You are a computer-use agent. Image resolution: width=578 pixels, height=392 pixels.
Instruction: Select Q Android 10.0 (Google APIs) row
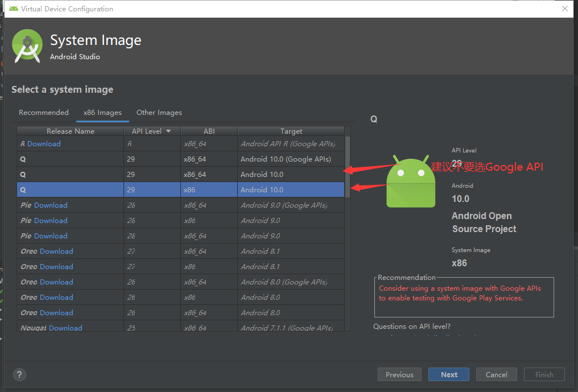pyautogui.click(x=181, y=159)
